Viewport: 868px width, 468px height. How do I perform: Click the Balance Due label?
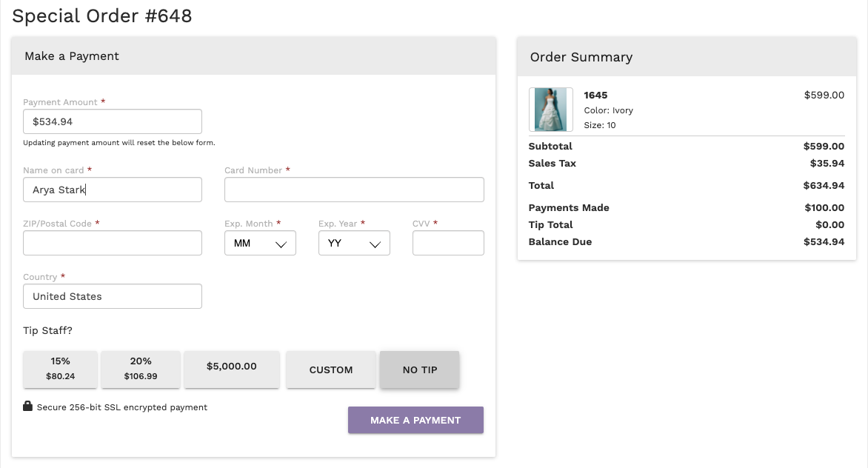[x=560, y=241]
